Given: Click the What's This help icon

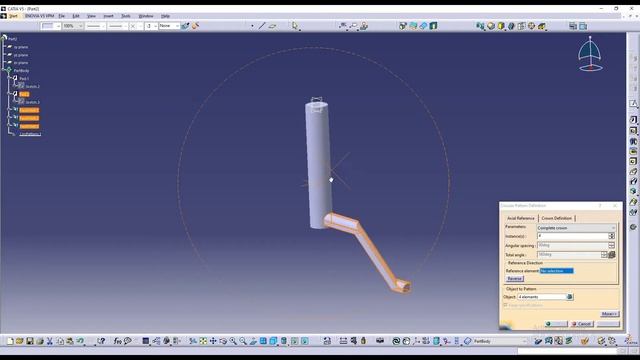Looking at the screenshot, I should coord(101,341).
